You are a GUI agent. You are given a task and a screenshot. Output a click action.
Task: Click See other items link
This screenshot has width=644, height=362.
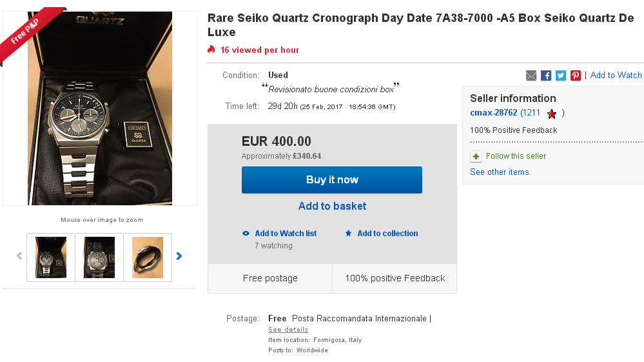pos(499,172)
